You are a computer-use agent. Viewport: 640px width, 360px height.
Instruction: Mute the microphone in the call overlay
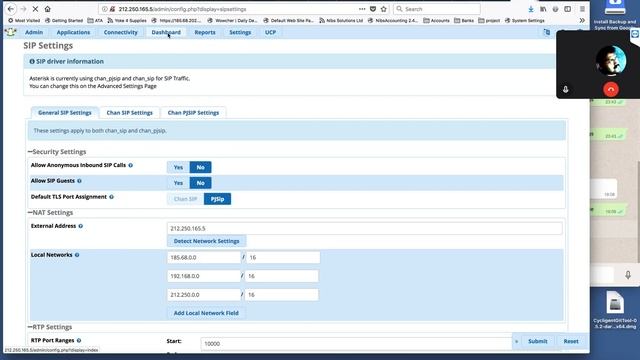[566, 89]
